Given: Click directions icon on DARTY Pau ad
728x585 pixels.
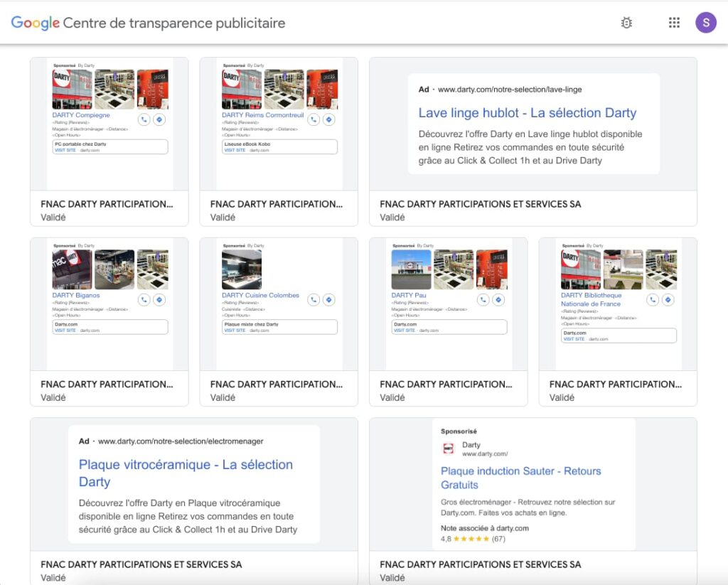Looking at the screenshot, I should point(498,300).
